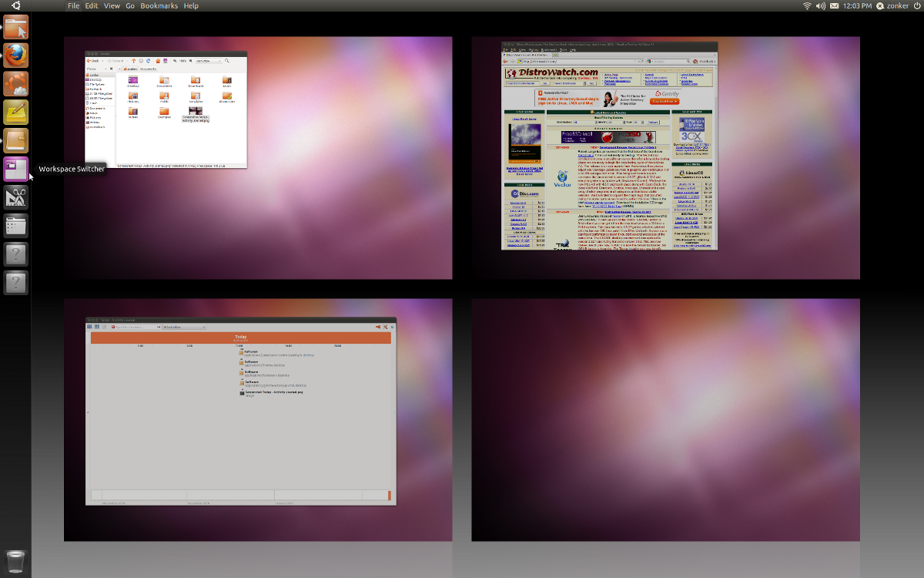Open the Trash in the launcher
924x578 pixels.
16,560
